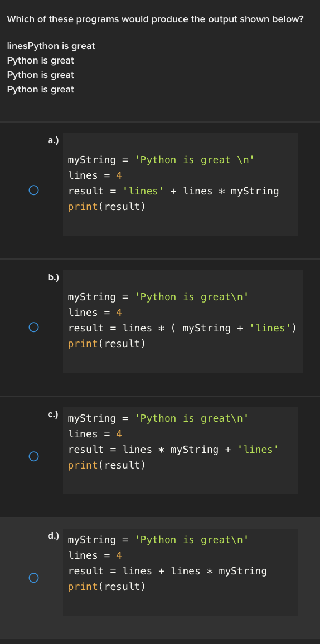Viewport: 320px width, 644px height.
Task: Click result line lines + lines * myString
Action: click(167, 572)
